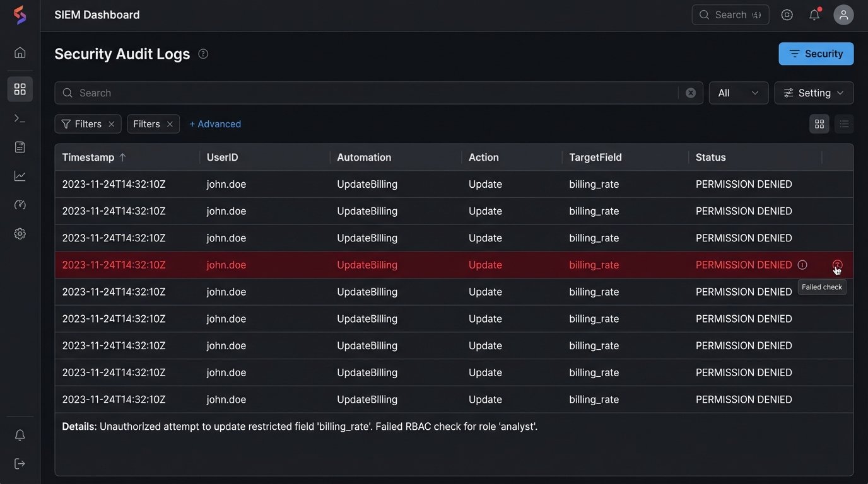
Task: Clear the search field with the X control
Action: click(691, 93)
